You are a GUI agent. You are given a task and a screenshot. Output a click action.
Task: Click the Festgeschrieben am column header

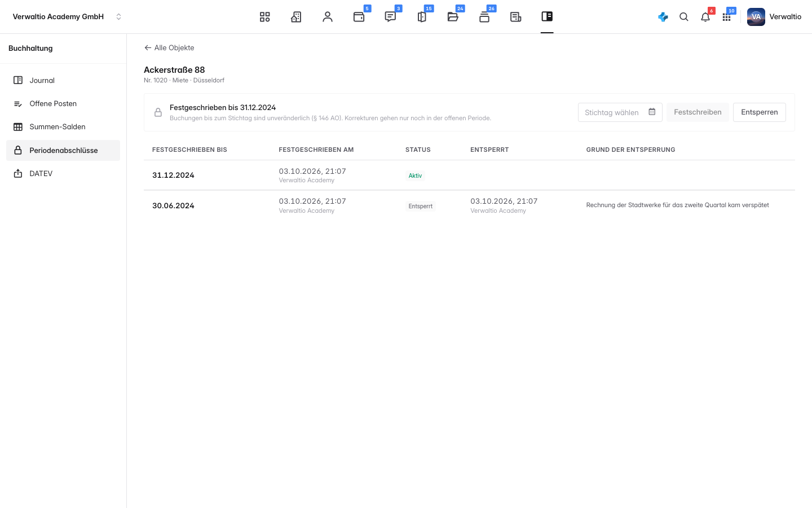(x=316, y=150)
